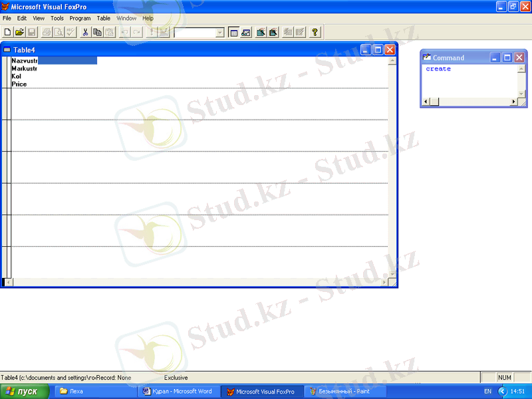Viewport: 532px width, 399px height.
Task: Select the Markustr field label
Action: pyautogui.click(x=24, y=68)
